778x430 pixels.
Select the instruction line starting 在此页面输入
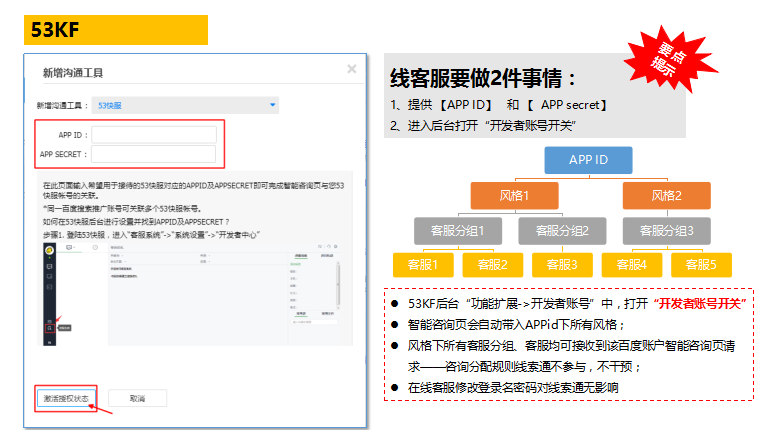[x=194, y=190]
